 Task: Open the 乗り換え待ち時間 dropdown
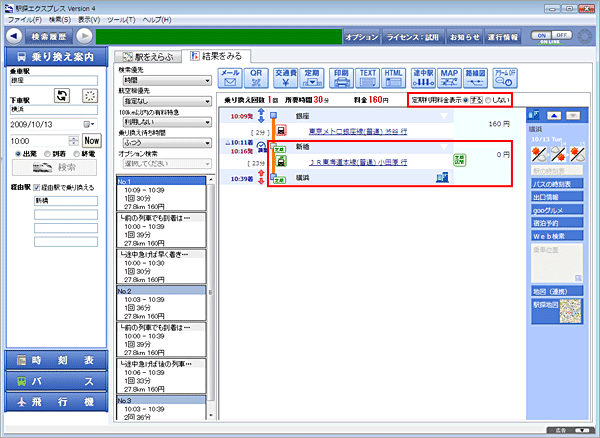click(x=164, y=144)
